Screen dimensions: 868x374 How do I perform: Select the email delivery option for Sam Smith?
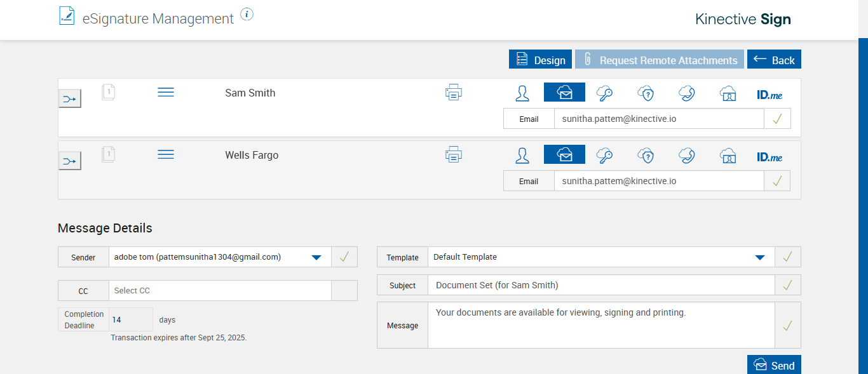click(x=564, y=93)
